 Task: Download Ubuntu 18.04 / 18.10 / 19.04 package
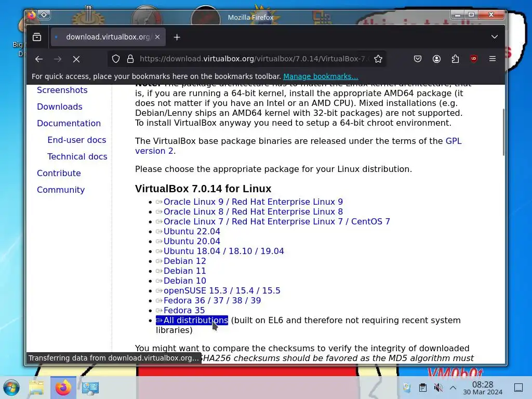(223, 251)
